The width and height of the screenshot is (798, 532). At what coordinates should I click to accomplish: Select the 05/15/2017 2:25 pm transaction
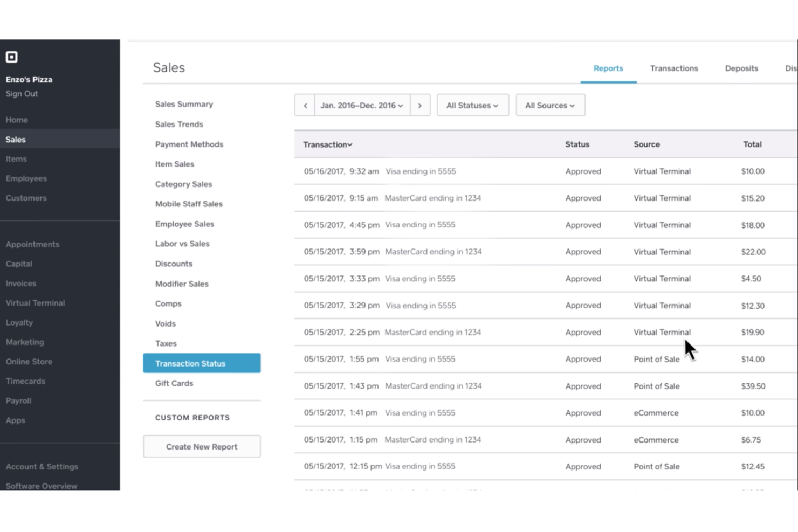coord(546,332)
